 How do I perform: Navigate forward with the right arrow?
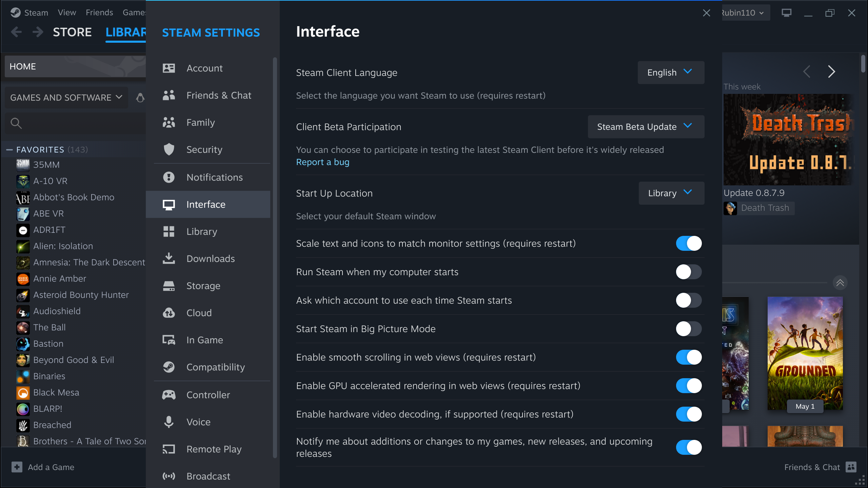[38, 32]
